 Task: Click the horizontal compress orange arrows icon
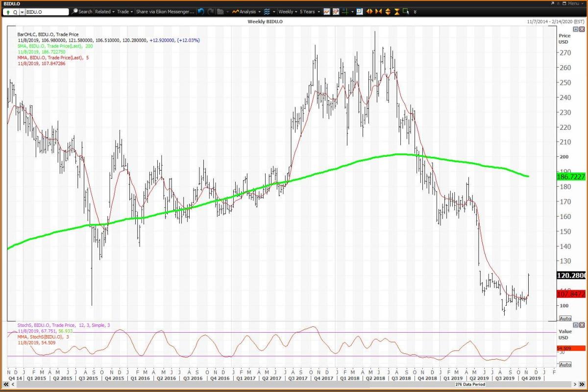coord(379,11)
